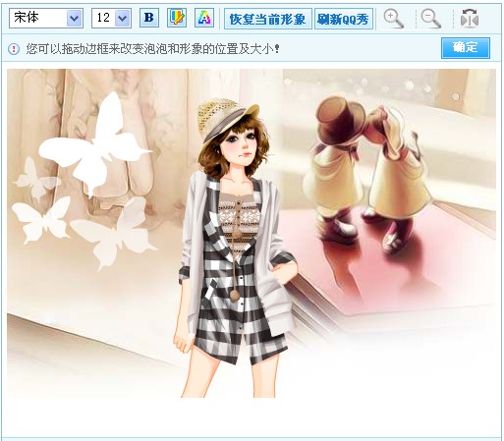Viewport: 504px width, 441px height.
Task: Click the red exclamation info icon
Action: click(14, 49)
